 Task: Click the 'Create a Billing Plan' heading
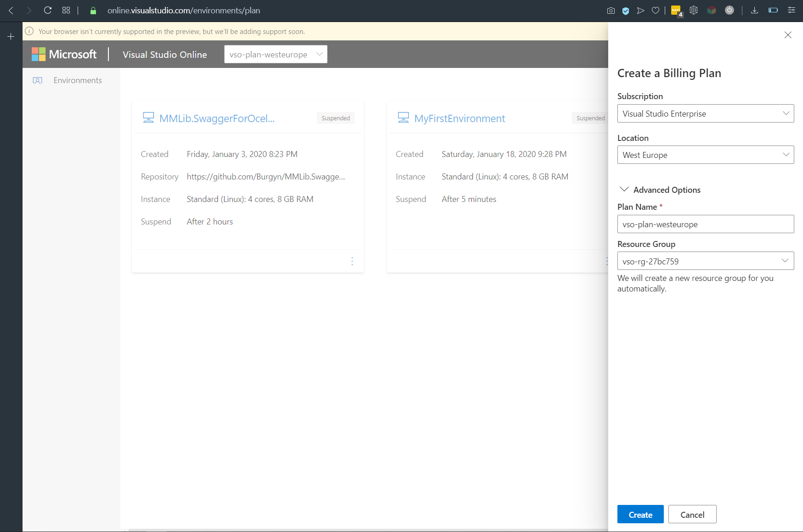669,73
